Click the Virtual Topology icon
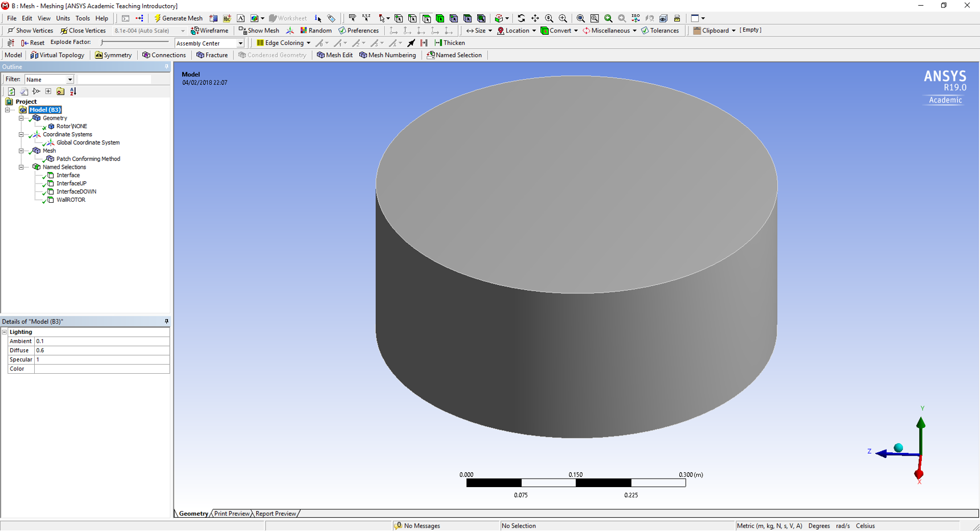The width and height of the screenshot is (980, 531). (58, 55)
